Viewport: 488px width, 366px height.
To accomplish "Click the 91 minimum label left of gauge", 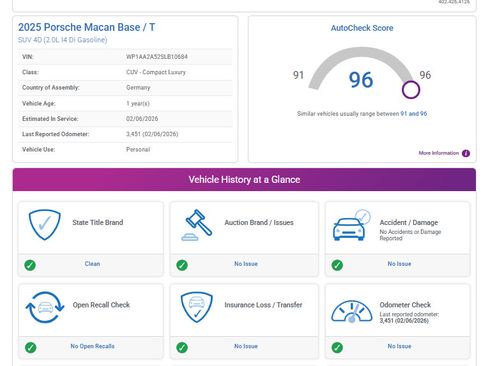I will click(x=298, y=75).
